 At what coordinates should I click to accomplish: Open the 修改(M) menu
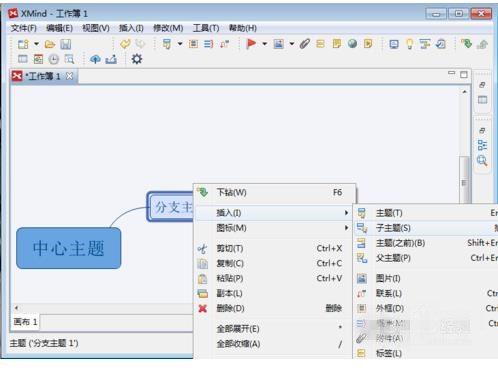[168, 28]
